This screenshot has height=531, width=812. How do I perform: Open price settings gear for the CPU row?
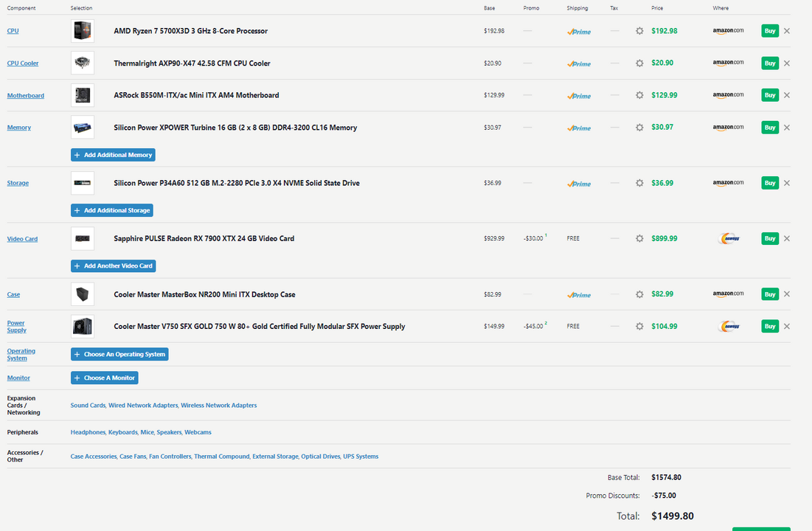[x=639, y=31]
